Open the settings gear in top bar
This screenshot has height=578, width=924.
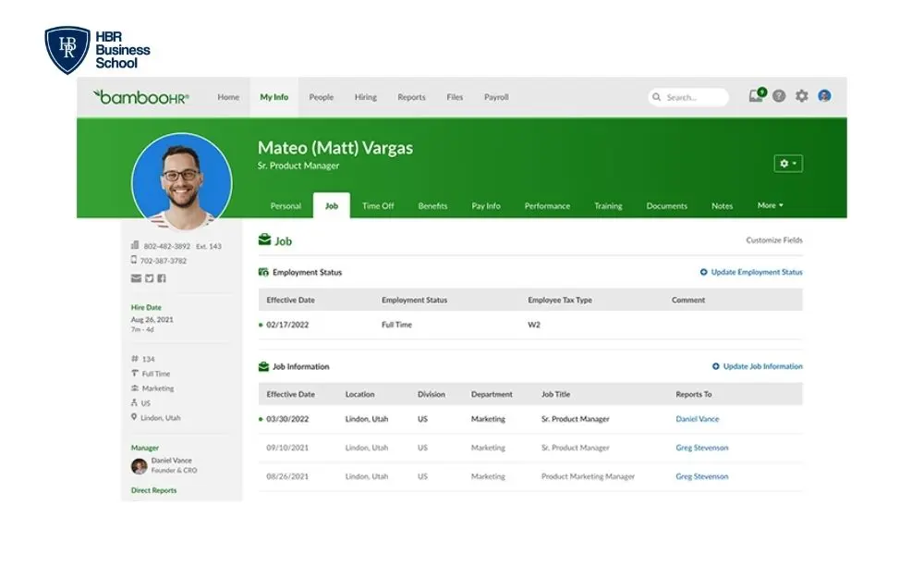pos(801,96)
